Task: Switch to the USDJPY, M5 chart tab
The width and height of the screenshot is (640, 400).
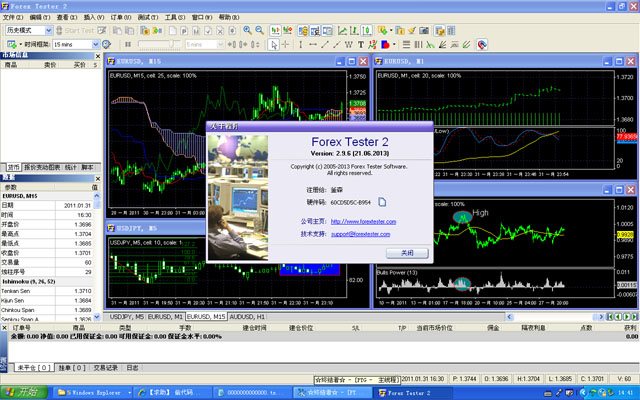Action: (127, 317)
